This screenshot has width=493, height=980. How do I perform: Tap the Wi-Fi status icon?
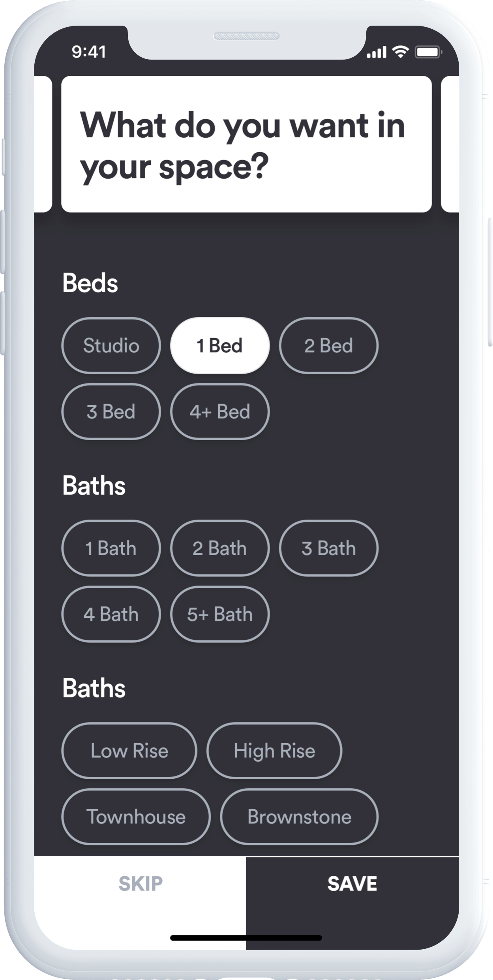tap(400, 52)
